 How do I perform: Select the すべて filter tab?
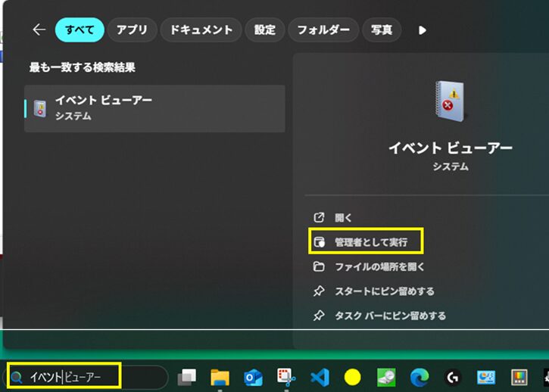pos(80,30)
